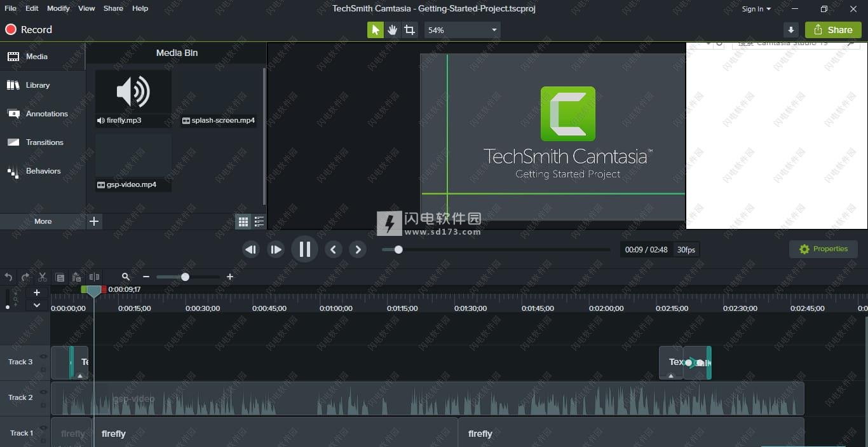Open the File menu
Image resolution: width=868 pixels, height=447 pixels.
point(10,8)
